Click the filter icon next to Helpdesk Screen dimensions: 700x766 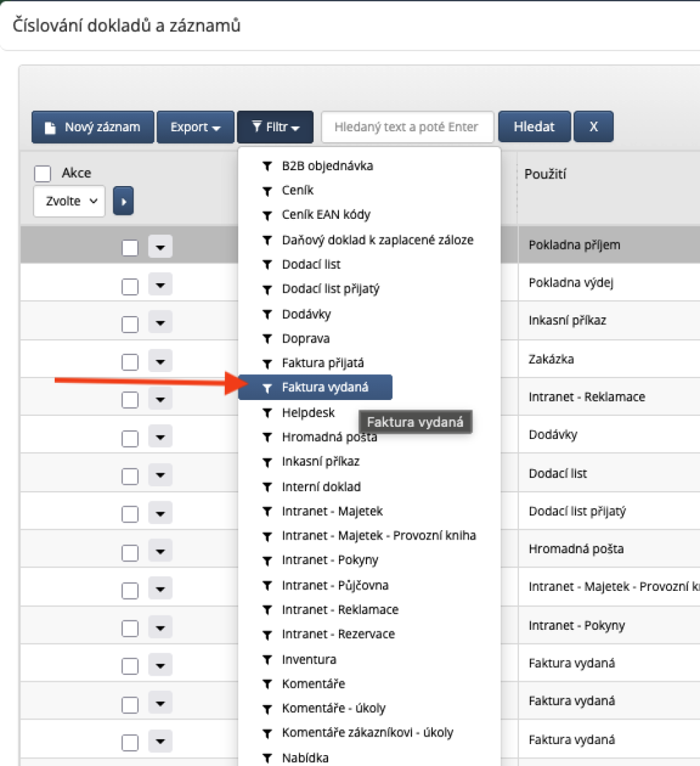[x=268, y=413]
